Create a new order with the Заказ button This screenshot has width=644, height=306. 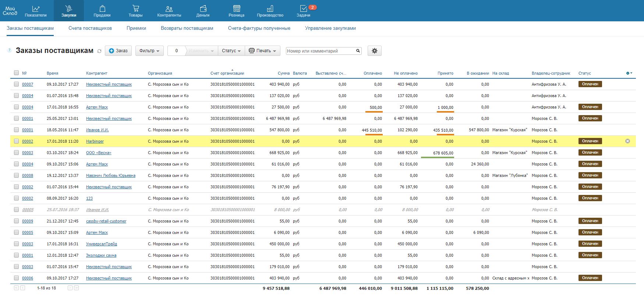118,51
